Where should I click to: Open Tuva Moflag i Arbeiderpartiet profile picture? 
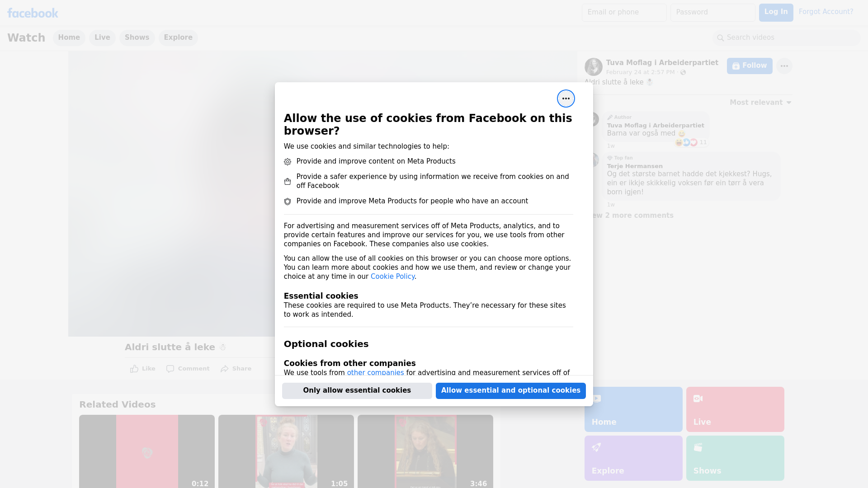[x=593, y=67]
